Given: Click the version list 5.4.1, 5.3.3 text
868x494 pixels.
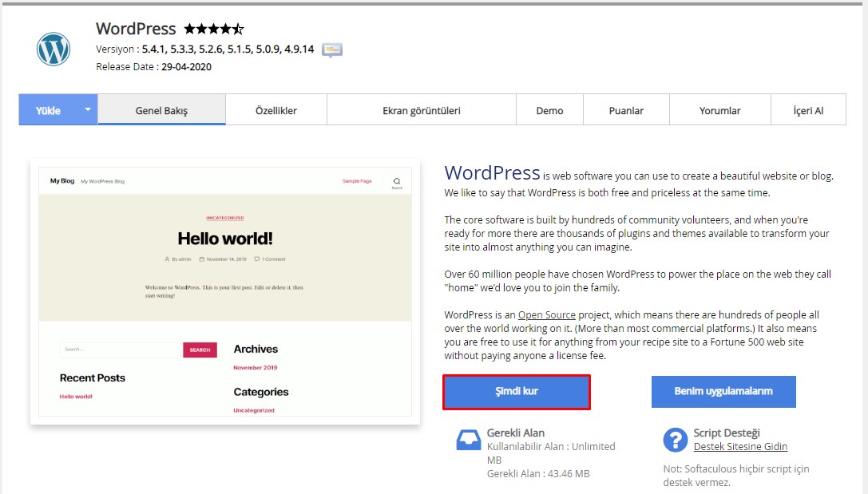Looking at the screenshot, I should click(x=228, y=49).
